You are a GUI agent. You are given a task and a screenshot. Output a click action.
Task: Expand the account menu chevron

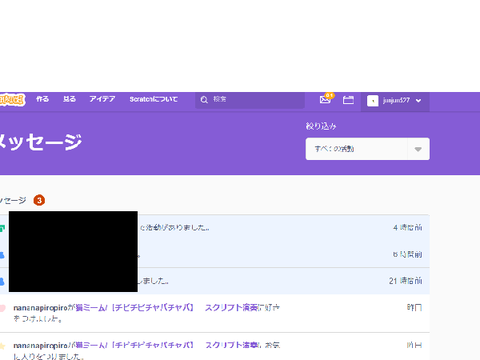(x=419, y=100)
